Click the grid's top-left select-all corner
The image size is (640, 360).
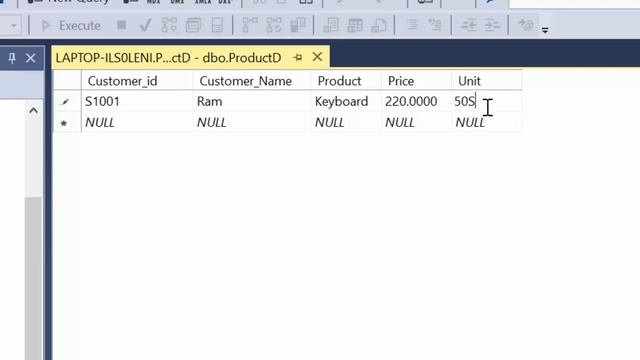click(x=67, y=81)
